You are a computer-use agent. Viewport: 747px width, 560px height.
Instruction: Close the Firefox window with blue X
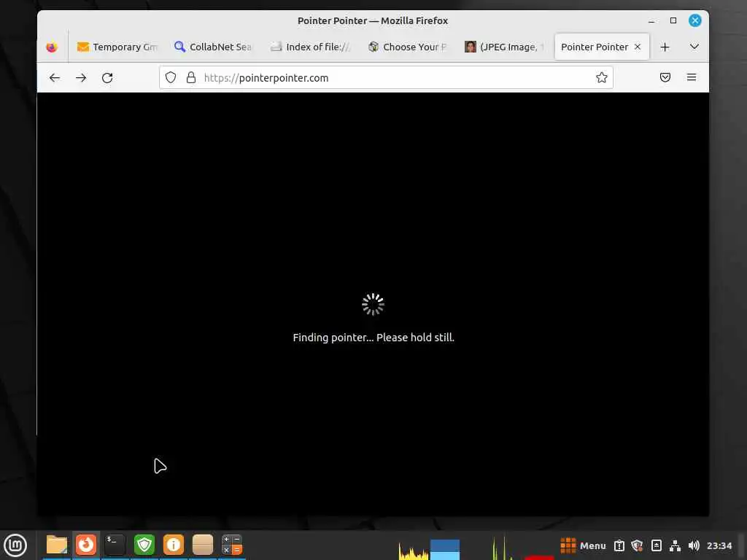(x=695, y=20)
